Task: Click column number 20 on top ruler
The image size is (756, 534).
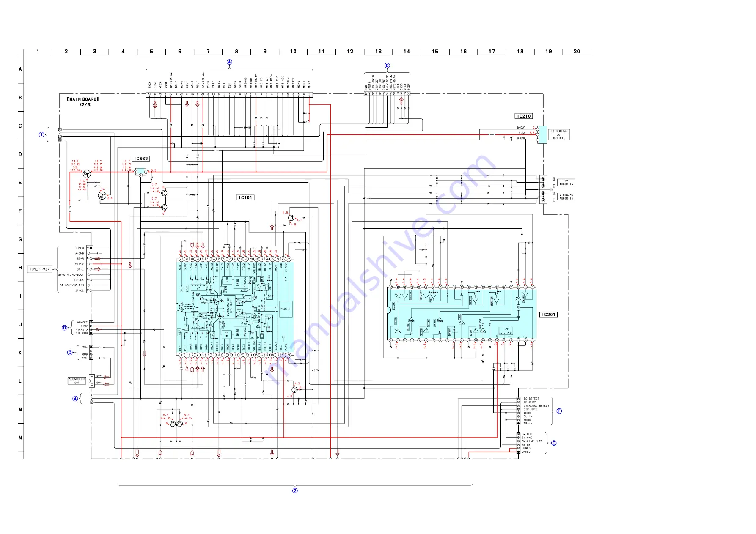Action: pos(577,52)
